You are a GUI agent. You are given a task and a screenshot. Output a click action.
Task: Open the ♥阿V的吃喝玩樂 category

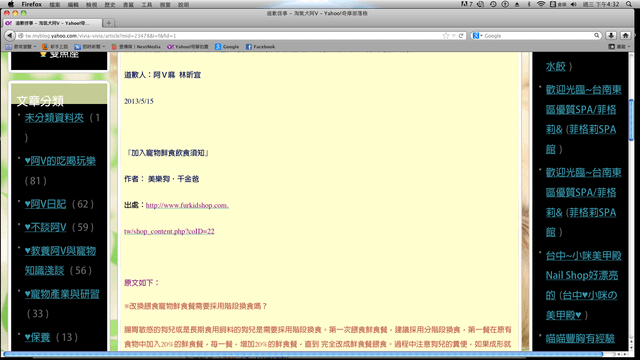(x=60, y=161)
